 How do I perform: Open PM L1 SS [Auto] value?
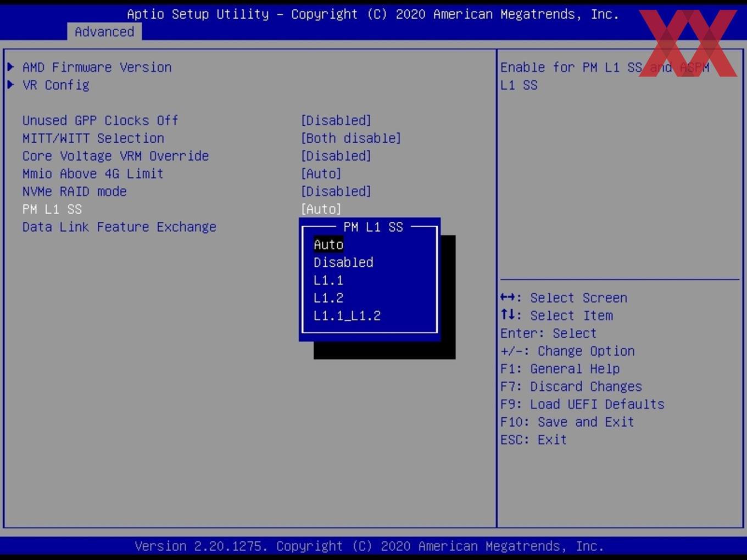(321, 209)
